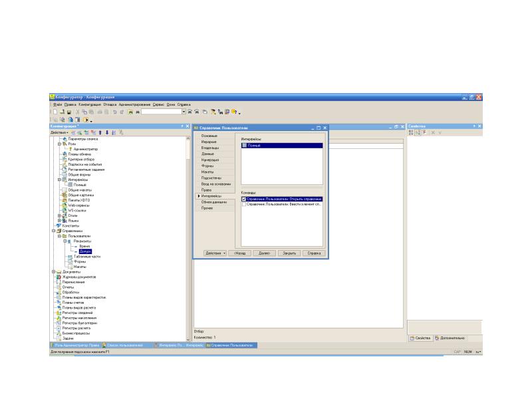Open the Конфигурация menu
The image size is (532, 399).
(x=90, y=104)
